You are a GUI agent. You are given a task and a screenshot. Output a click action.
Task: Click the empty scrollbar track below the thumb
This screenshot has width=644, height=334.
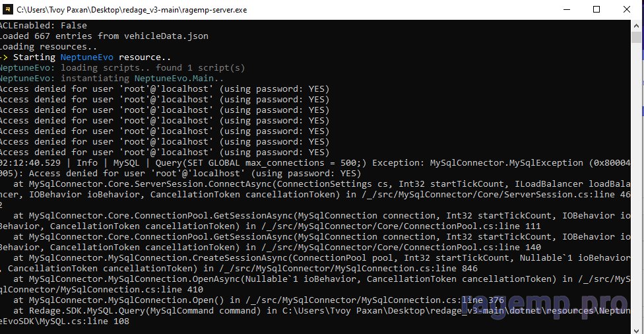coord(638,198)
